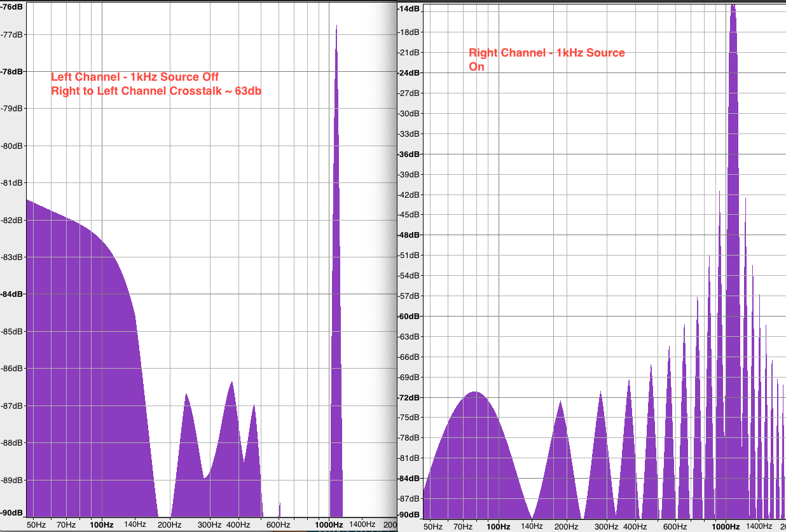This screenshot has height=532, width=786.
Task: Select the -14dB axis label
Action: pyautogui.click(x=408, y=9)
